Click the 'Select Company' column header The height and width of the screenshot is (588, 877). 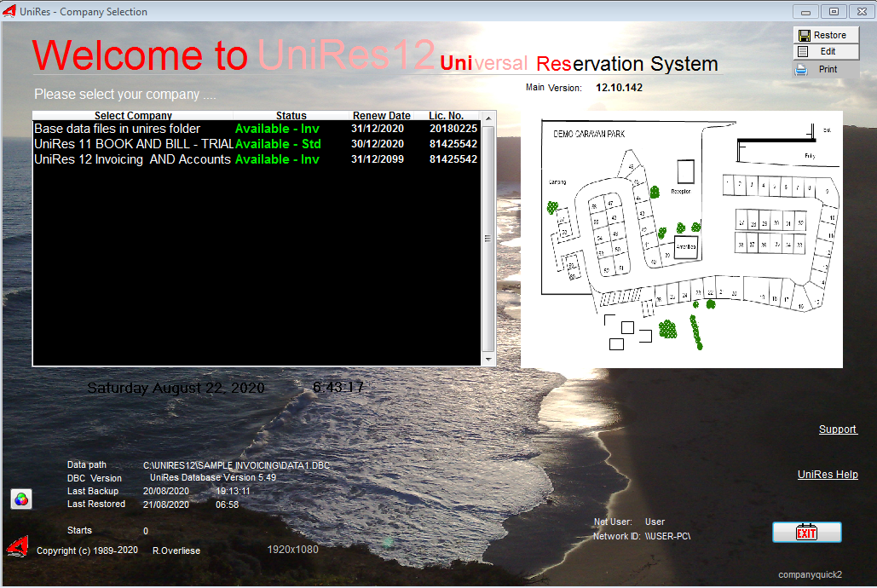tap(133, 115)
